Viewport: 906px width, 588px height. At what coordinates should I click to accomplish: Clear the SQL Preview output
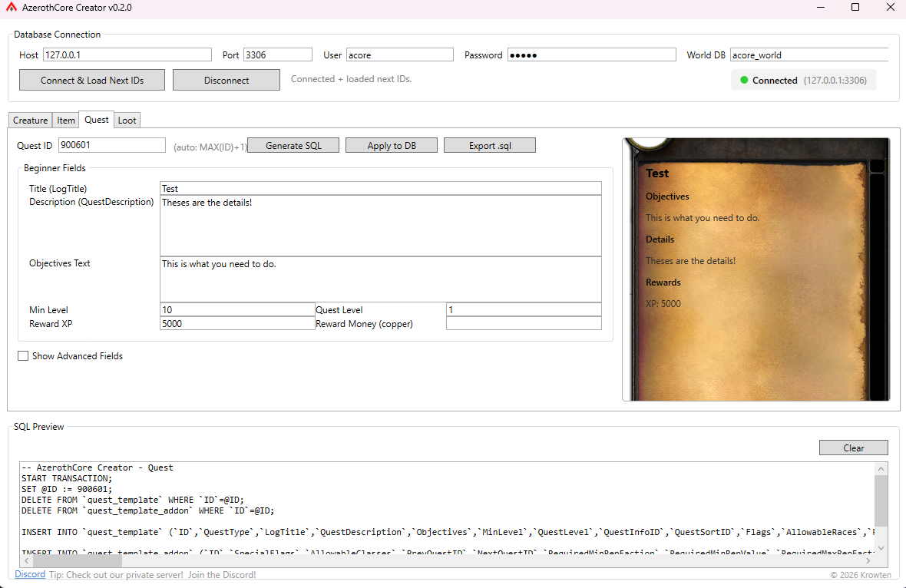coord(853,448)
